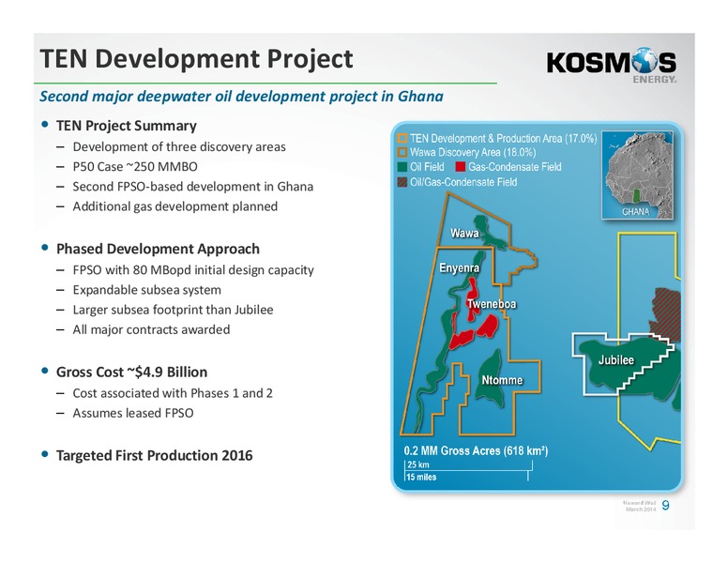Viewport: 728px width, 563px height.
Task: Click 'All major contracts awarded'
Action: (x=151, y=329)
